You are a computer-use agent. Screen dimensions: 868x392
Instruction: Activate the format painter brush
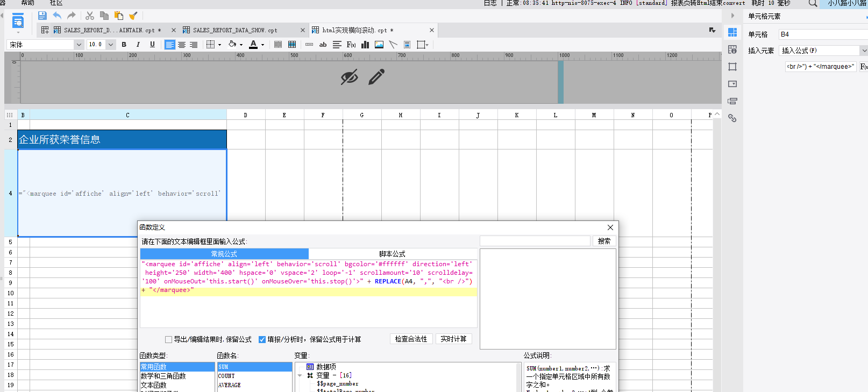point(133,16)
